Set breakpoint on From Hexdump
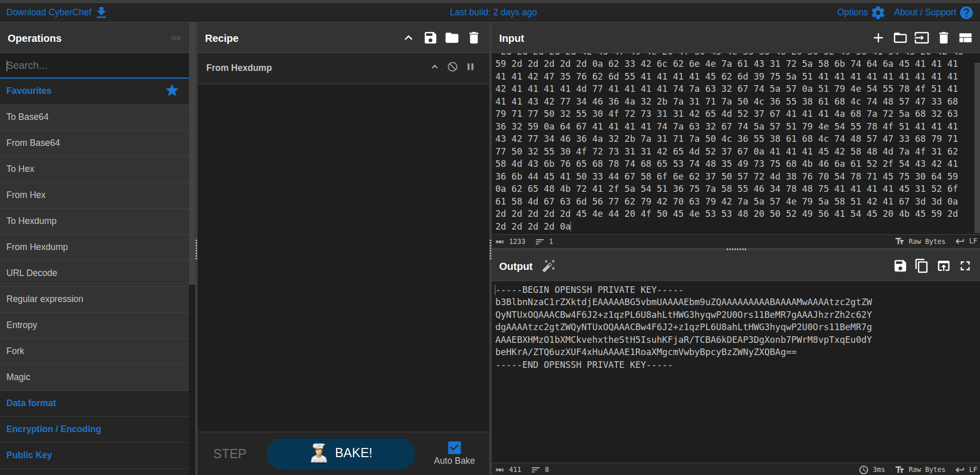 [x=470, y=67]
